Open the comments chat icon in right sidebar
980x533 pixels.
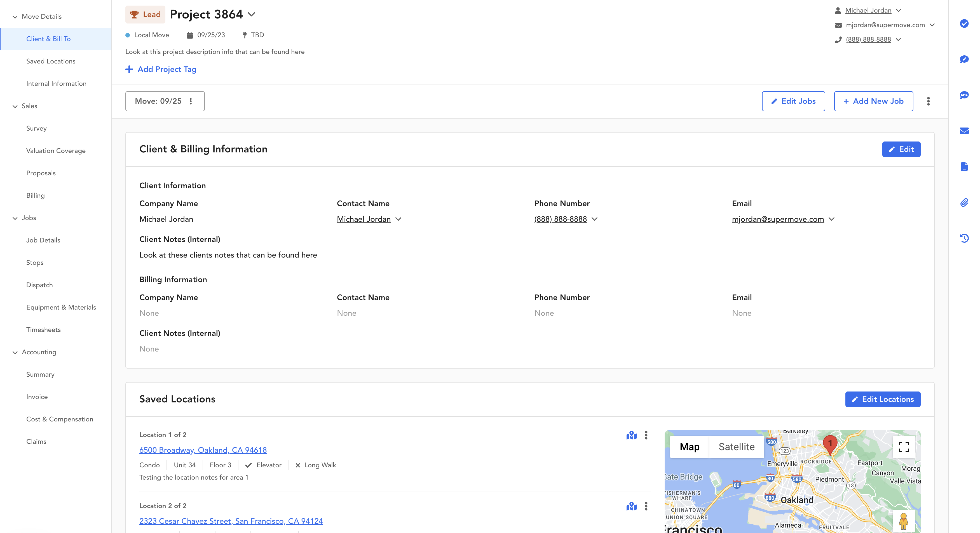964,59
